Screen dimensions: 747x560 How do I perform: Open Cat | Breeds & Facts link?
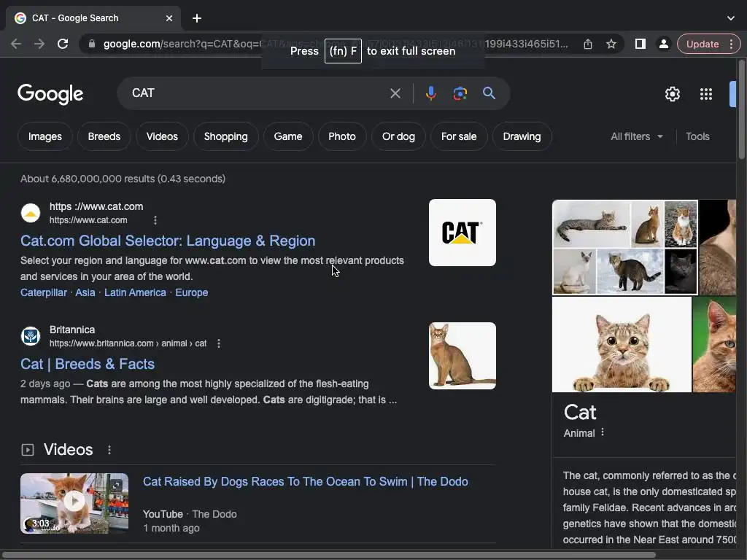coord(88,365)
